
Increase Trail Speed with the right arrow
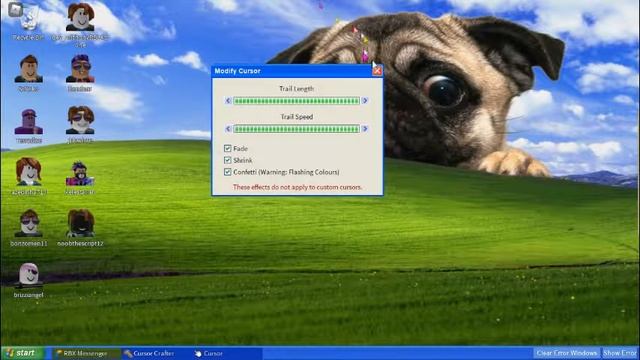click(365, 129)
